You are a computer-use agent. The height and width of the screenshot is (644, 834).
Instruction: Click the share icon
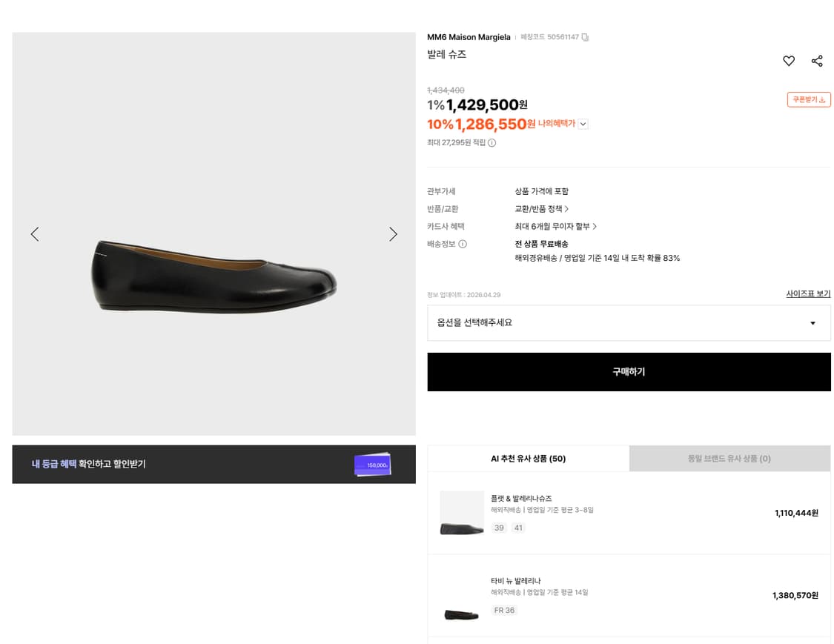[817, 62]
